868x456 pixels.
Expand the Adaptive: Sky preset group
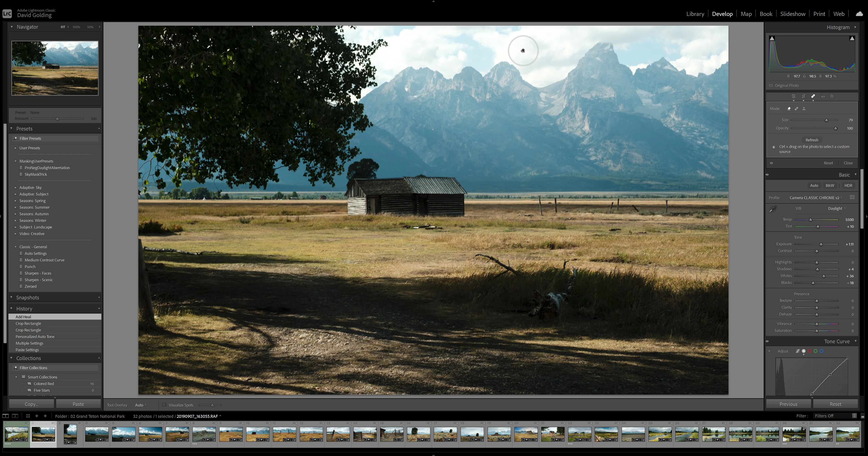(x=15, y=187)
